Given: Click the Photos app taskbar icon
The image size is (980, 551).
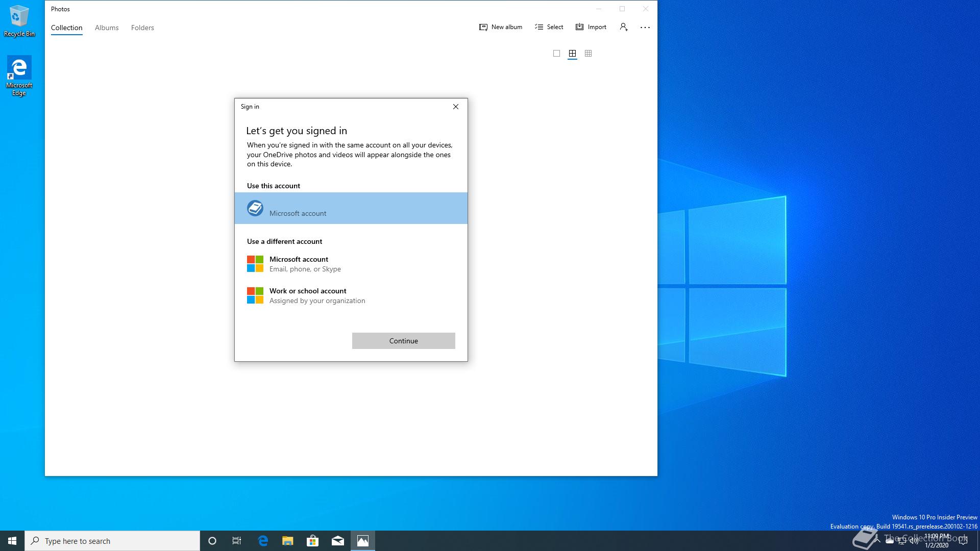Looking at the screenshot, I should (363, 541).
